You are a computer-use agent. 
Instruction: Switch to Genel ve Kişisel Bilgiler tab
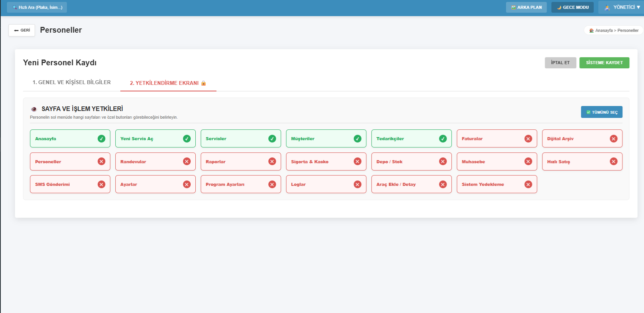click(x=72, y=82)
